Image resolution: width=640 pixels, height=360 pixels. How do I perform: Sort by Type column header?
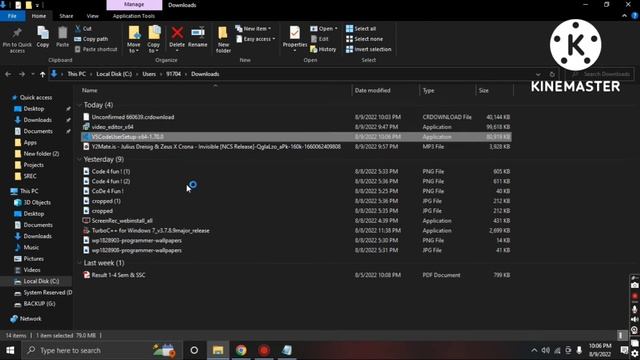429,90
